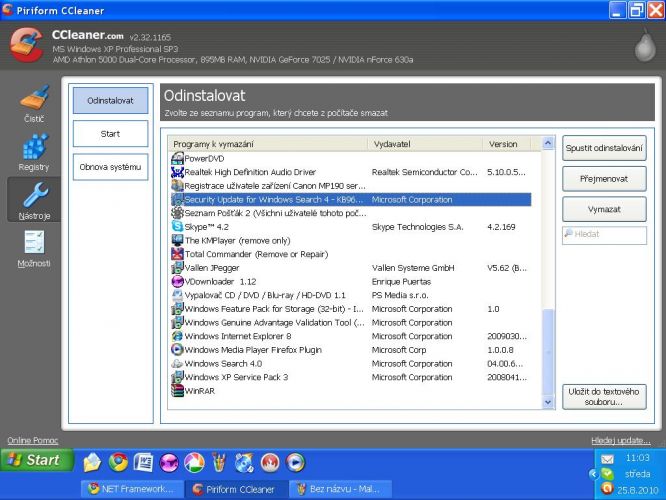The width and height of the screenshot is (666, 500).
Task: Open the email envelope quick launch icon
Action: click(92, 463)
